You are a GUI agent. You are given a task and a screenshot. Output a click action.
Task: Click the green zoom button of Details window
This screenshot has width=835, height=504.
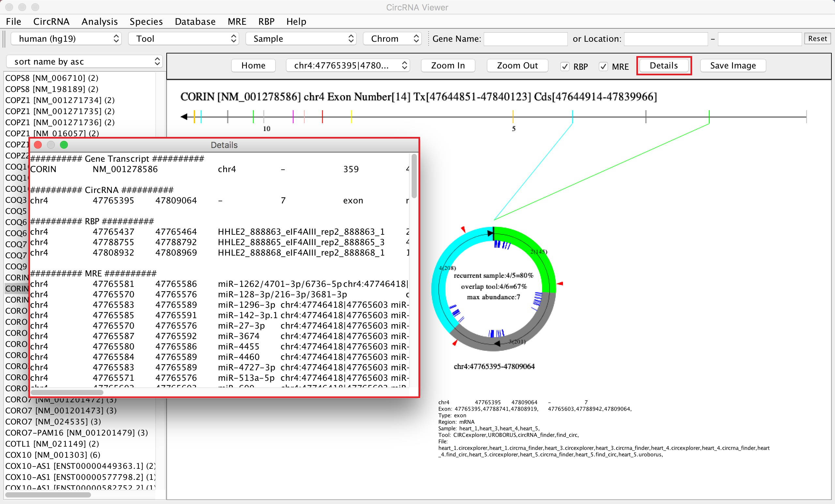pos(64,145)
